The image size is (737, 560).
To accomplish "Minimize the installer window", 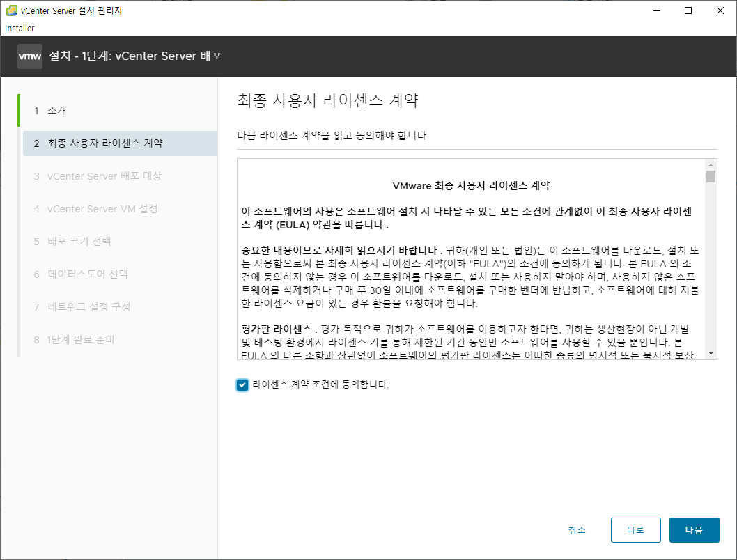I will click(657, 10).
